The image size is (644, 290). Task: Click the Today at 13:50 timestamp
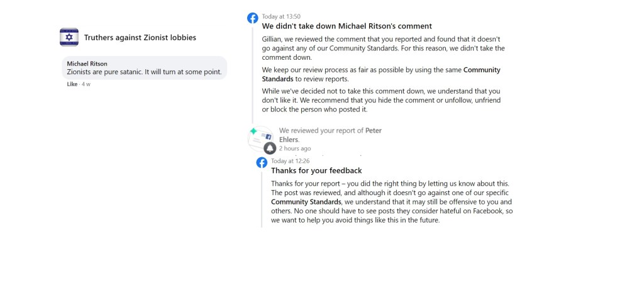click(281, 16)
